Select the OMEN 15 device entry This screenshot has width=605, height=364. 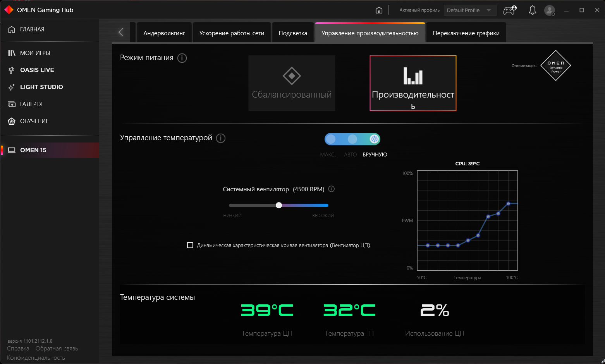point(50,150)
